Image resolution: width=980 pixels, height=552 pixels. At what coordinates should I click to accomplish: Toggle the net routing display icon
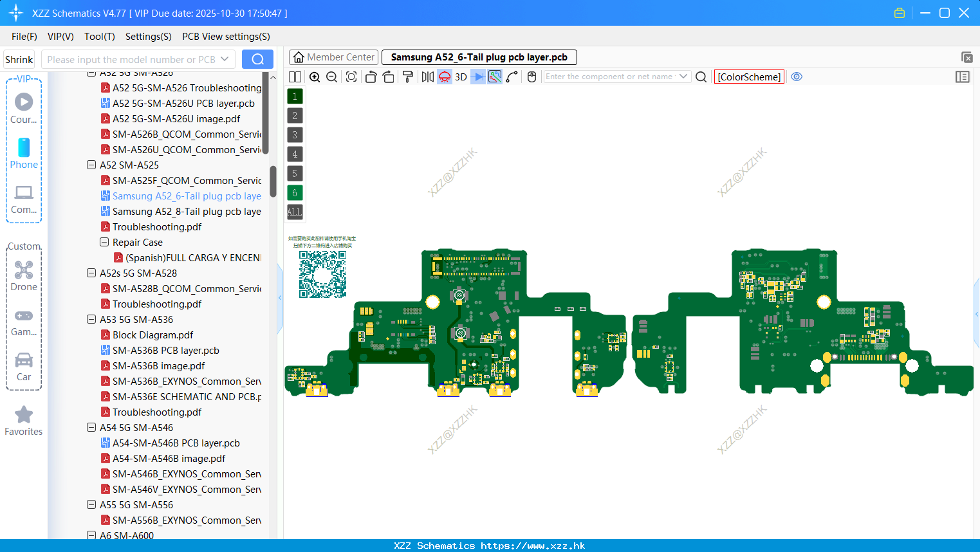point(495,77)
